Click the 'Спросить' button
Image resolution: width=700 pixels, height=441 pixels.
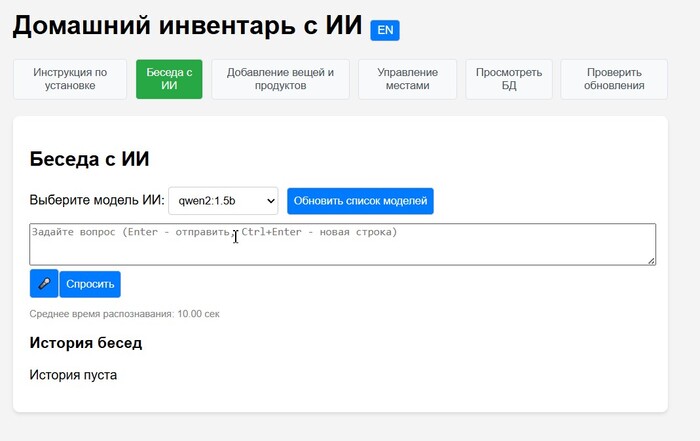pos(90,284)
